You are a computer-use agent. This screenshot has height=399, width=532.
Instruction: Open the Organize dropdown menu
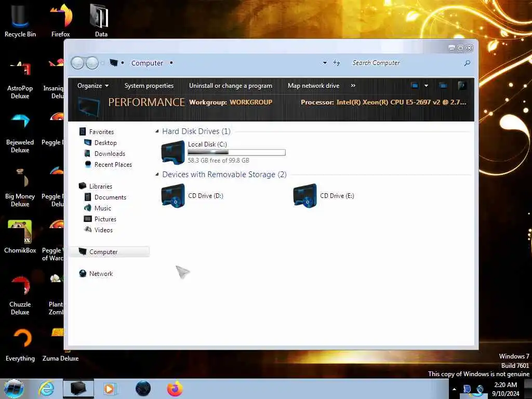[93, 86]
